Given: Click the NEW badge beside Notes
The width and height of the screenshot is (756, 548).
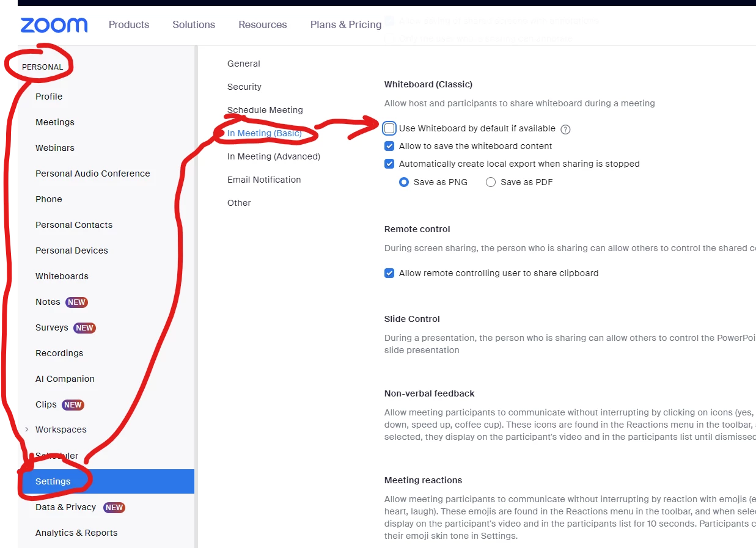Looking at the screenshot, I should 76,302.
